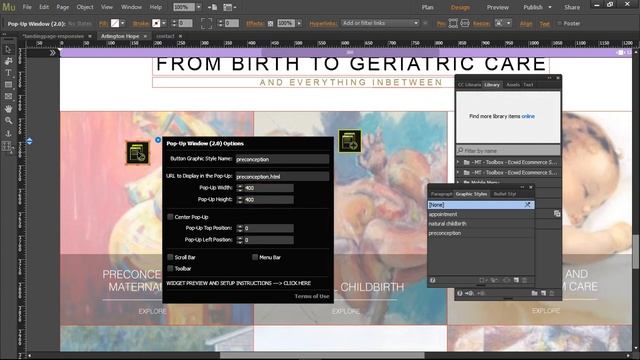Open the Fill swatch dropdown arrow
640x360 pixels.
pos(122,23)
